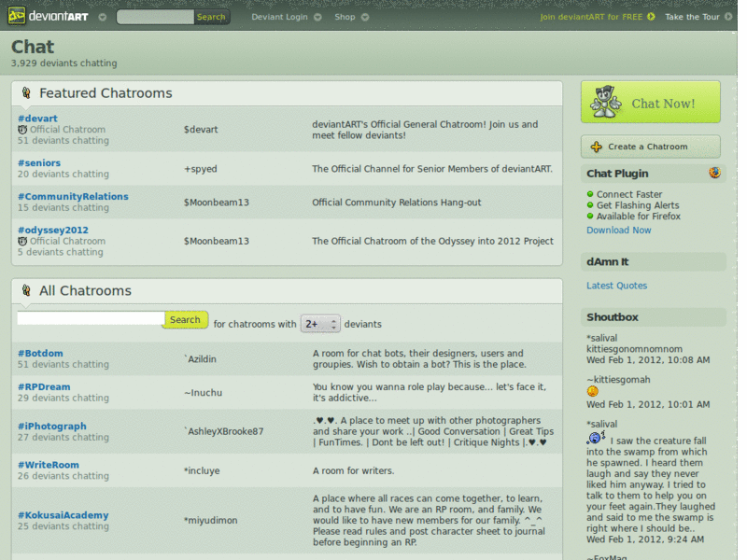Screen dimensions: 747x560
Task: Open *incluye user profile
Action: [202, 471]
